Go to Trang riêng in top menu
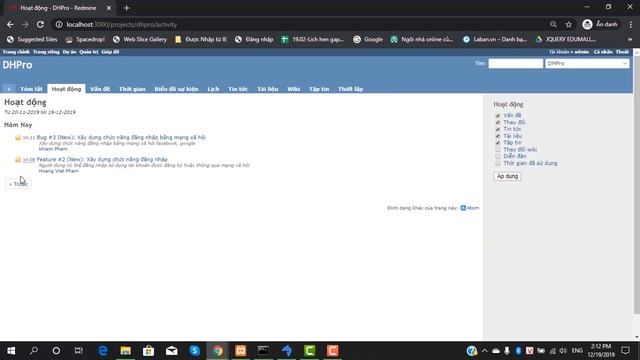 tap(46, 52)
